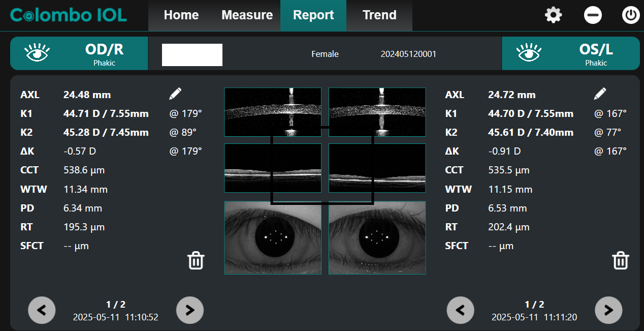Delete right eye measurement with trash icon
Viewport: 644px width, 331px height.
(x=196, y=260)
